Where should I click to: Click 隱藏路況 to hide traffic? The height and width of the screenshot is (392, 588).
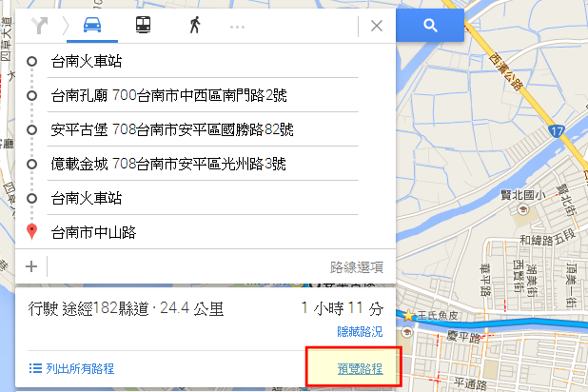coord(360,332)
